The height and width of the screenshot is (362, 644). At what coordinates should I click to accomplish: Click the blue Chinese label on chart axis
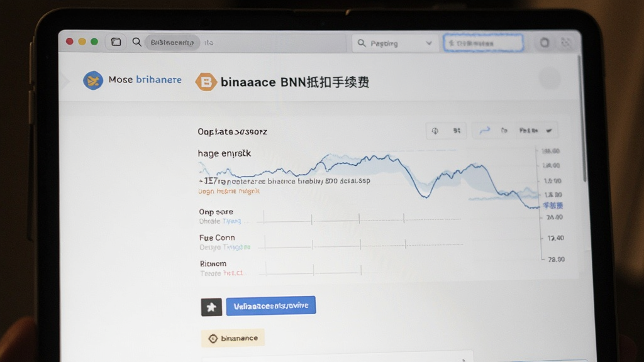point(553,206)
